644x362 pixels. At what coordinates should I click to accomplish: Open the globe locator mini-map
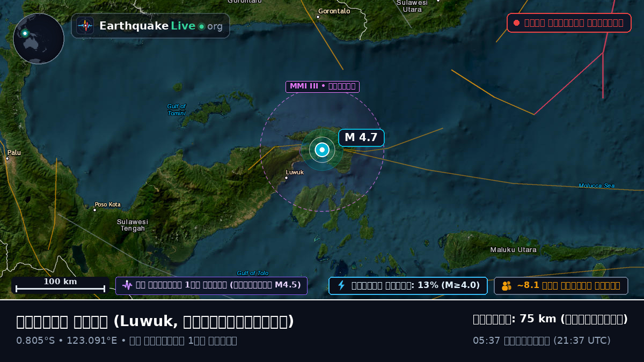pos(39,39)
